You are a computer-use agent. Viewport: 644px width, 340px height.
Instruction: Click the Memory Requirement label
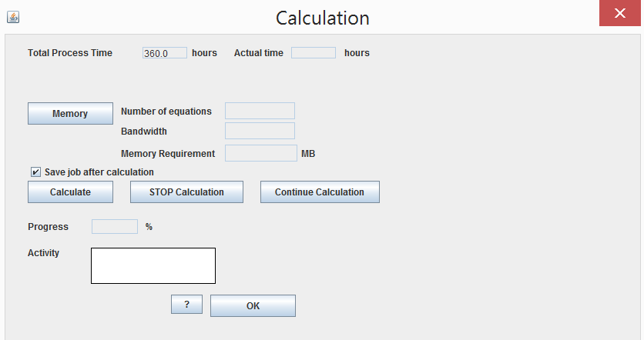[x=168, y=153]
